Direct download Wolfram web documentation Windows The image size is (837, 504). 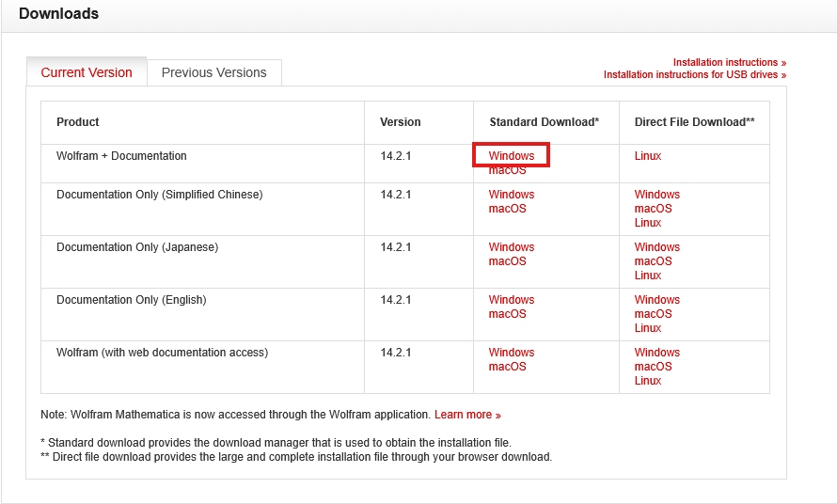pos(657,353)
